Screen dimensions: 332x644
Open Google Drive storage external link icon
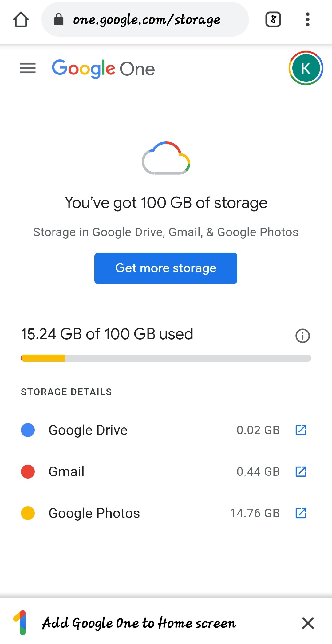click(x=301, y=430)
